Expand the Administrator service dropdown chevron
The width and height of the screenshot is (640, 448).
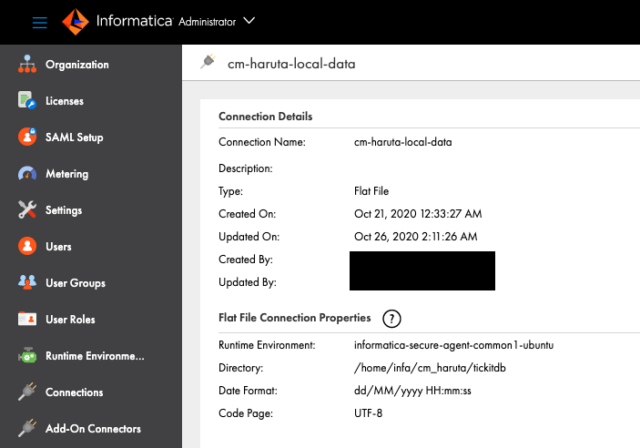249,21
